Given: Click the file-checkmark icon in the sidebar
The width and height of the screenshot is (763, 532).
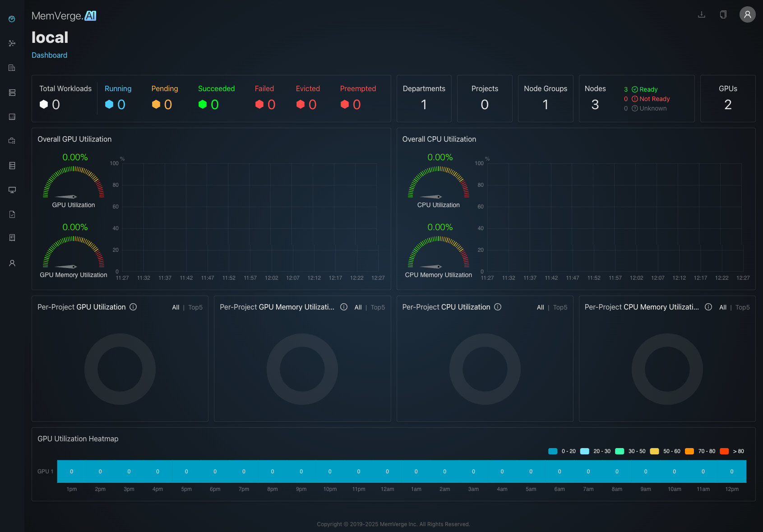Looking at the screenshot, I should 12,214.
